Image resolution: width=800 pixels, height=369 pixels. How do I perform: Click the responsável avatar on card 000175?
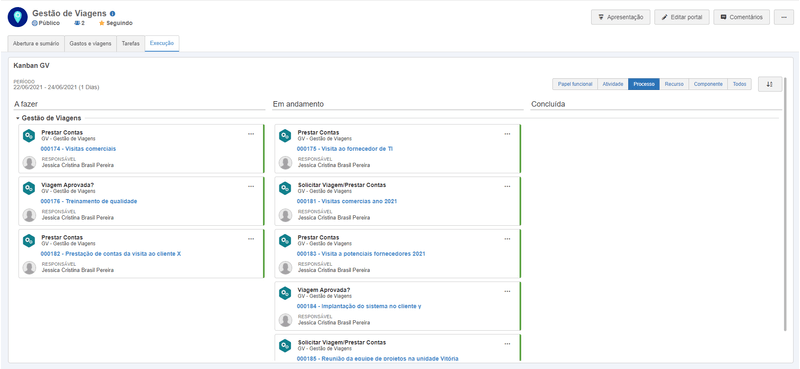[286, 163]
